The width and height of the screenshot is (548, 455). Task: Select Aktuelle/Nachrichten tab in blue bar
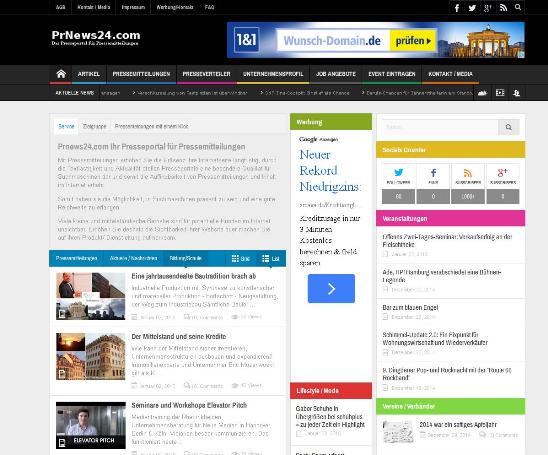pos(133,258)
